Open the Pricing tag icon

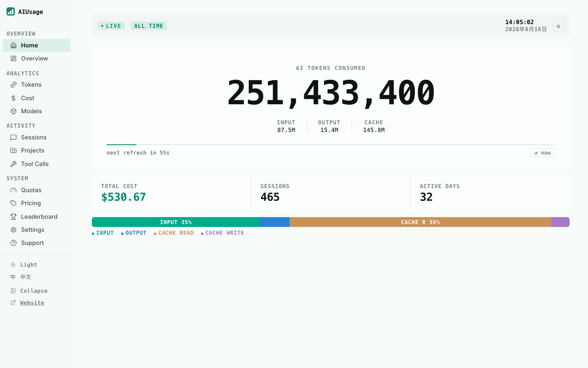[x=13, y=203]
